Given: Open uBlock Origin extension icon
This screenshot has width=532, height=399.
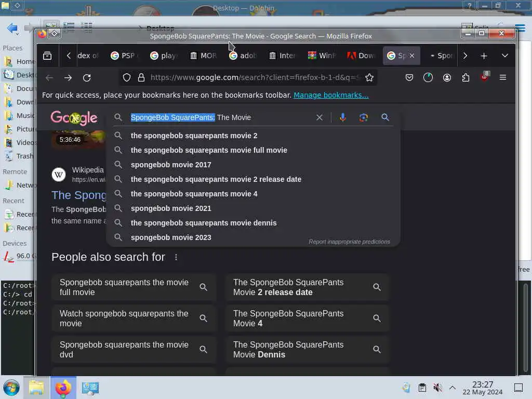Looking at the screenshot, I should pos(485,77).
